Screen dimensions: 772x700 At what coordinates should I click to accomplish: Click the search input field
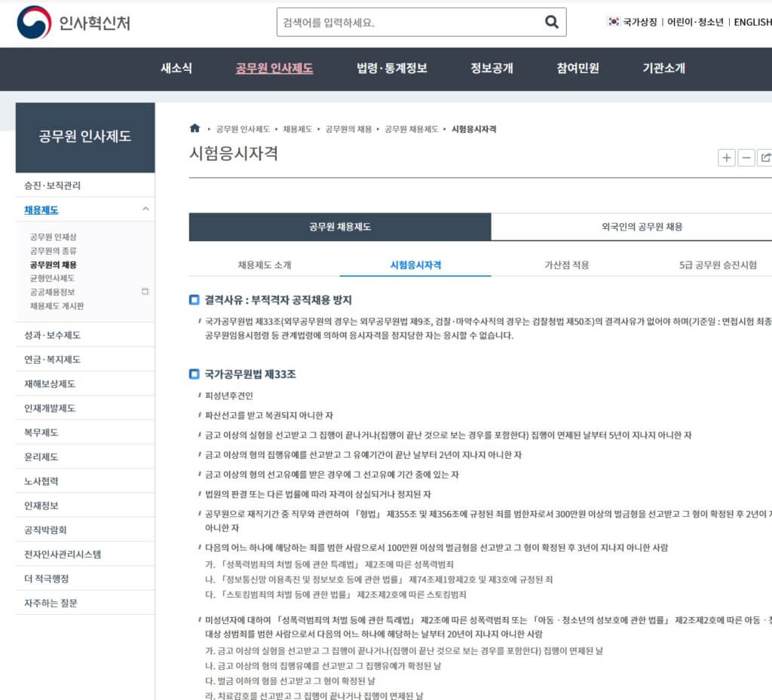point(407,23)
